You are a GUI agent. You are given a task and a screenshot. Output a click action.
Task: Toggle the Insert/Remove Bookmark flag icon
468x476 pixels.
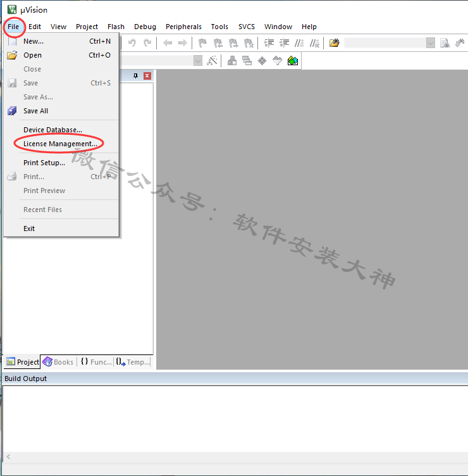point(202,43)
